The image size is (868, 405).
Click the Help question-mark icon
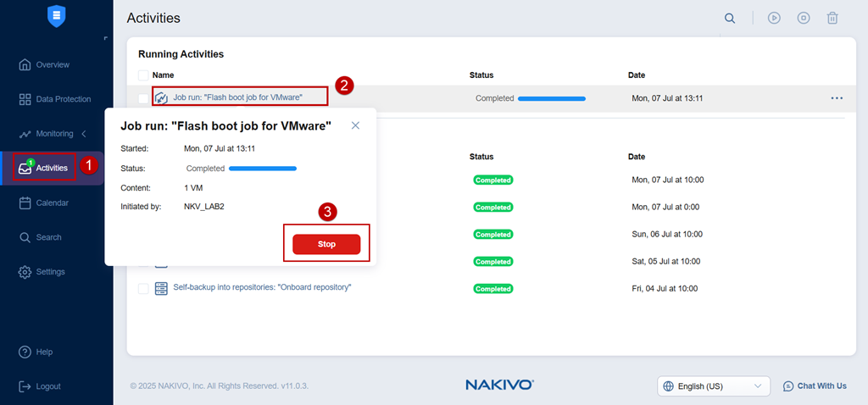[x=25, y=352]
